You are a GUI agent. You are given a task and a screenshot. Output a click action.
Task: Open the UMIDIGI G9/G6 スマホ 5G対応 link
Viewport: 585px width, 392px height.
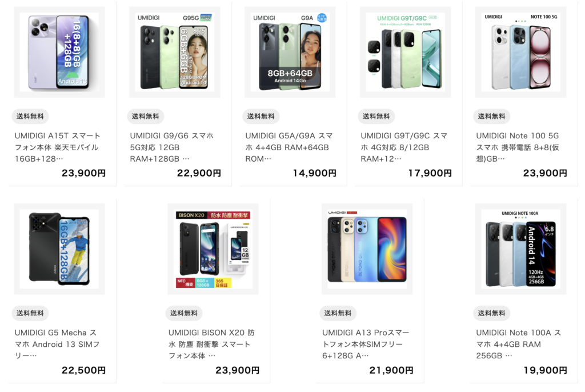171,147
